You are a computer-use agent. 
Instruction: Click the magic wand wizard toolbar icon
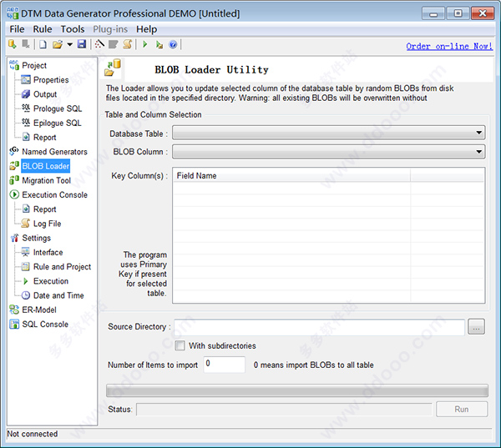point(99,44)
